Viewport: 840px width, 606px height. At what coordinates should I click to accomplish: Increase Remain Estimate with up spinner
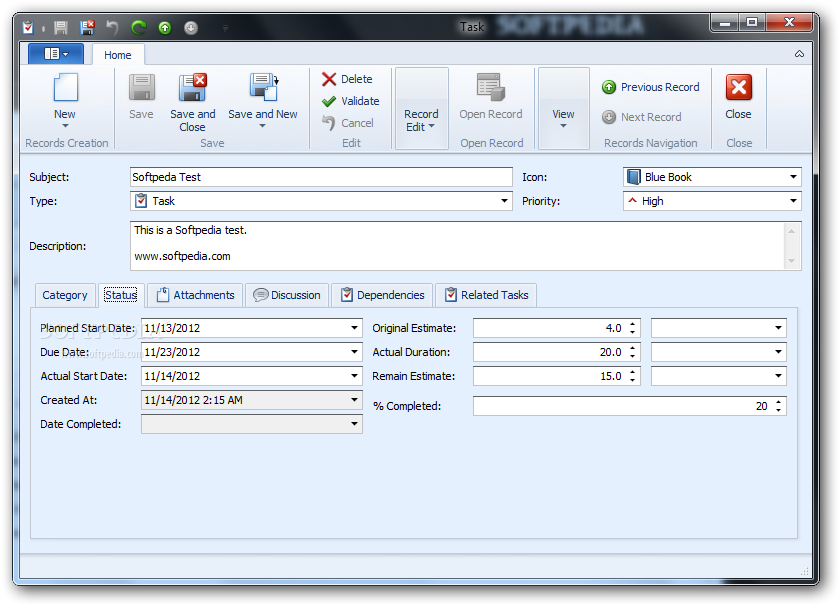[633, 372]
